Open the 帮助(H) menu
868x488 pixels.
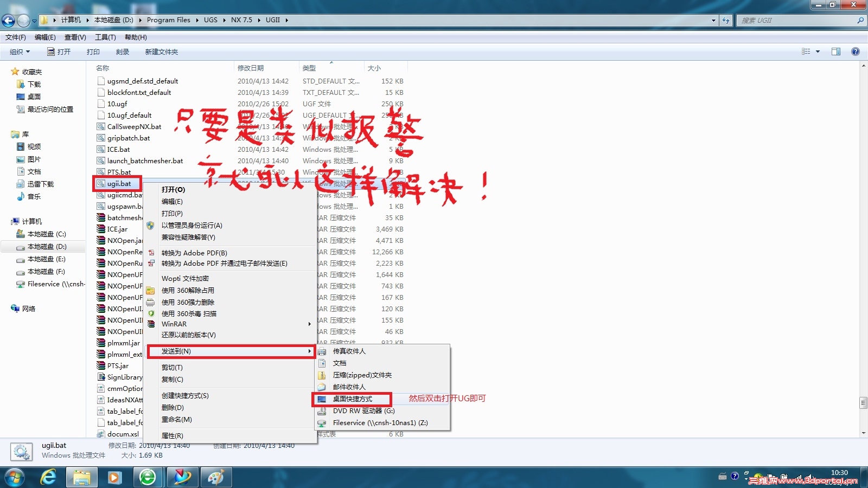[x=136, y=37]
